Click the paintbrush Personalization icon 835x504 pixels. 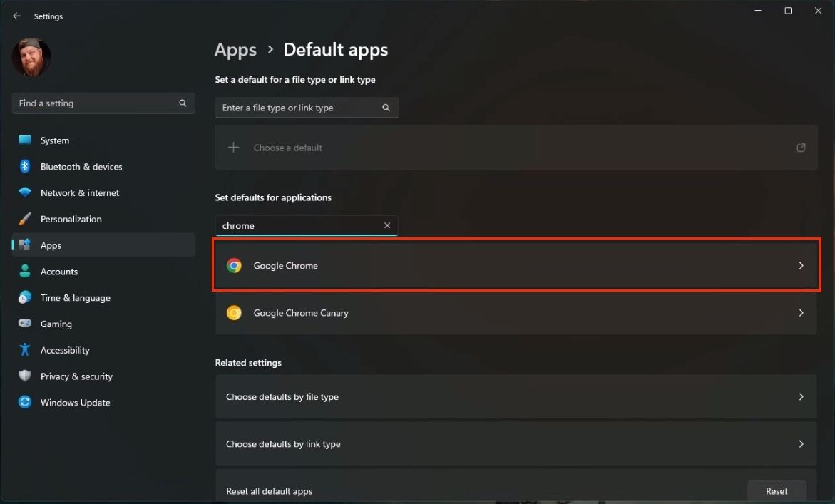coord(24,219)
